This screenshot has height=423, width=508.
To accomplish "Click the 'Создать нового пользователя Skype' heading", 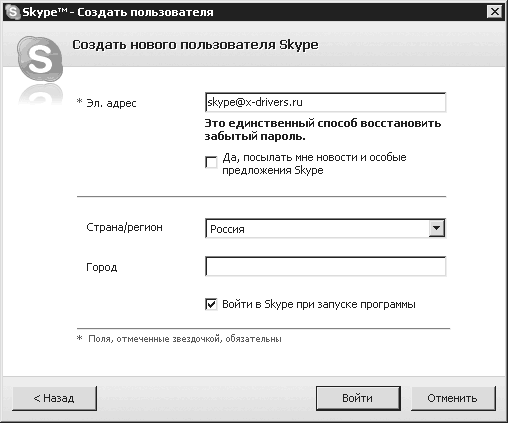I will pyautogui.click(x=195, y=45).
